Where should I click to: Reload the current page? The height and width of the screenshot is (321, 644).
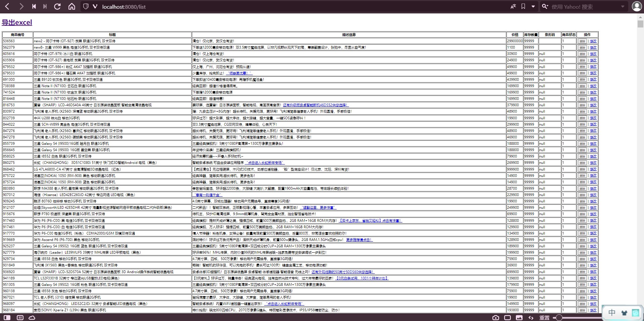pos(57,6)
